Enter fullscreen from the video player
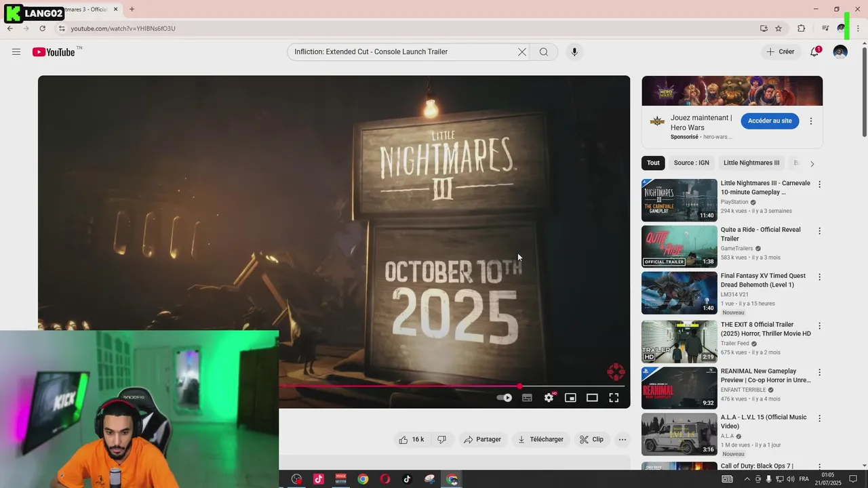The height and width of the screenshot is (488, 868). tap(614, 398)
